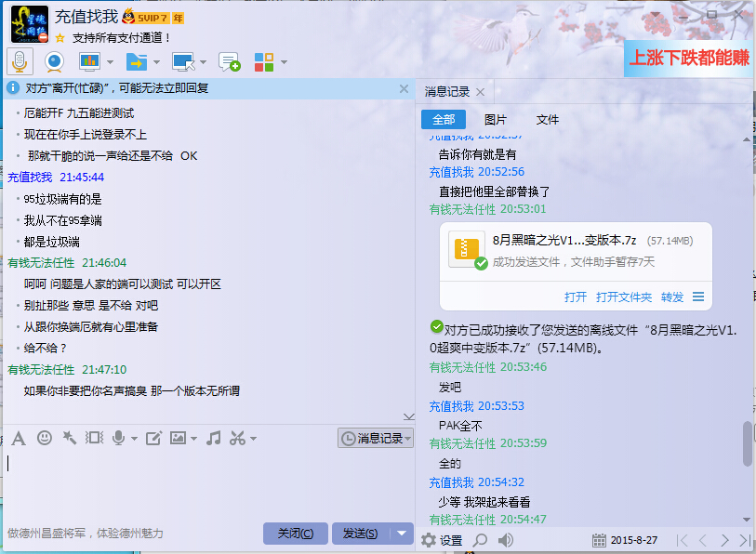756x554 pixels.
Task: Dismiss the away status notification bar
Action: click(x=404, y=88)
